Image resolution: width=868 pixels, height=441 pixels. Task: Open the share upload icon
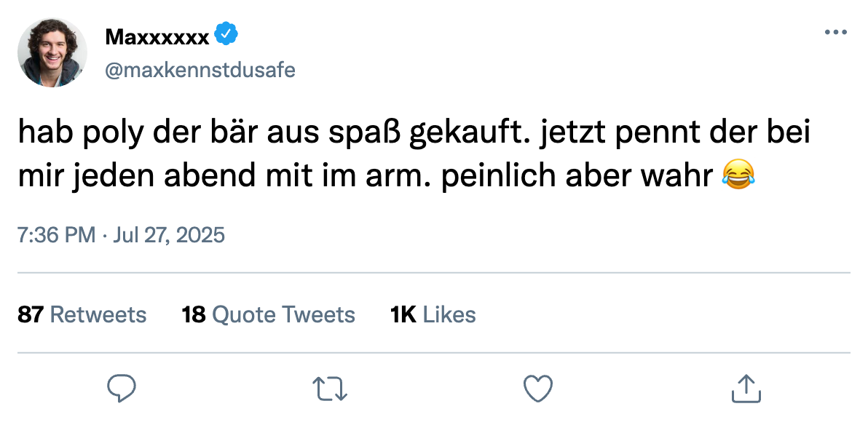(746, 388)
